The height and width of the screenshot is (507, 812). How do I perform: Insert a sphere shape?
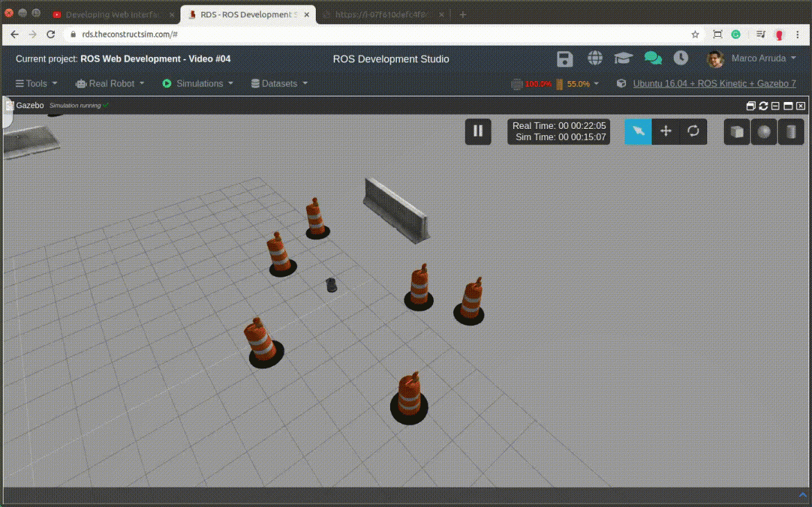tap(764, 131)
